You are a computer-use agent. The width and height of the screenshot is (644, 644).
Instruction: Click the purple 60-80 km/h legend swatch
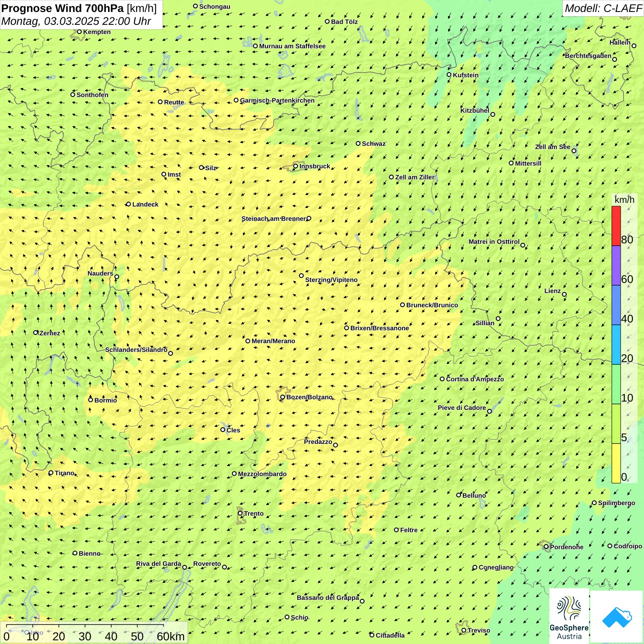tap(616, 265)
